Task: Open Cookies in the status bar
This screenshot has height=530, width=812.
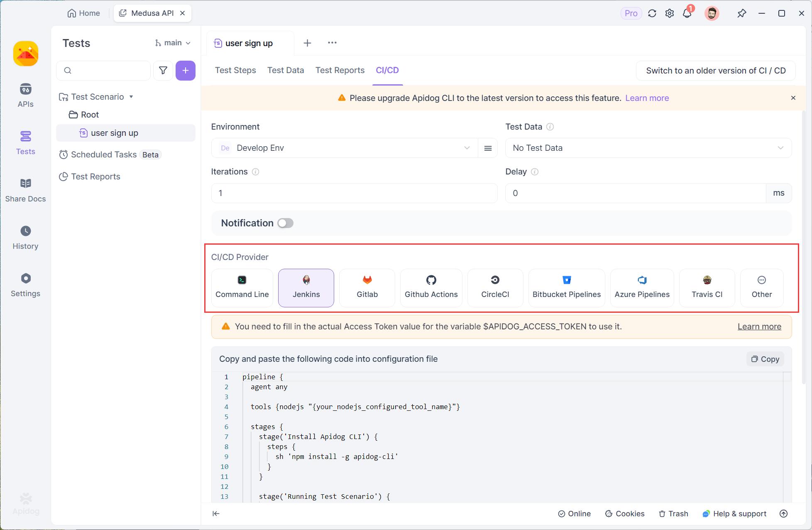Action: point(625,514)
